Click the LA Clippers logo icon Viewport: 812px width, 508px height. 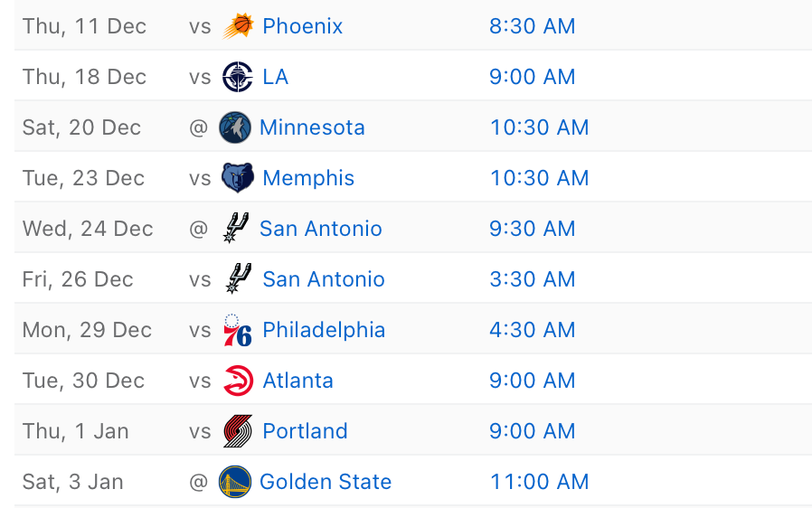[x=238, y=77]
